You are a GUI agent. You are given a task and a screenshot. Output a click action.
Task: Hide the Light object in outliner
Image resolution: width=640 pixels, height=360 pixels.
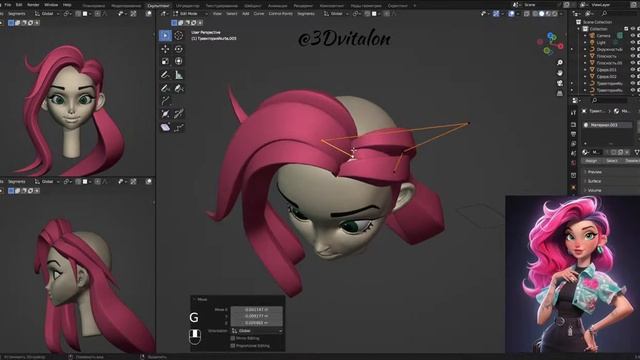coord(633,42)
